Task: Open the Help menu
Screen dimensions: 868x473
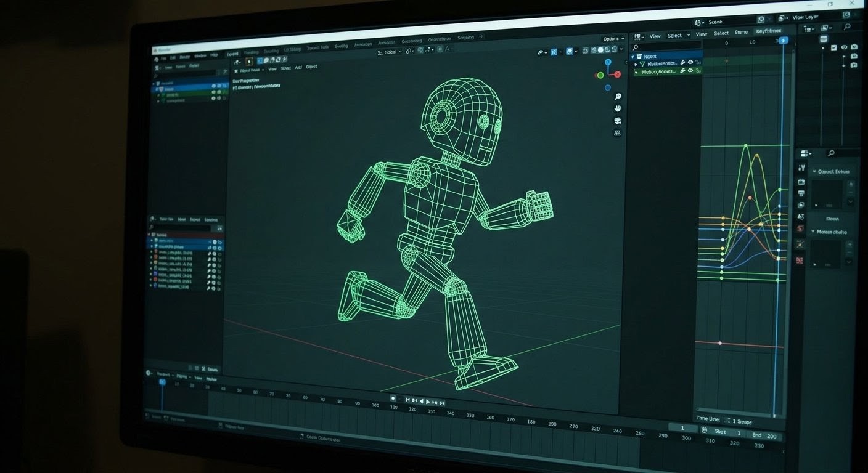Action: 214,55
